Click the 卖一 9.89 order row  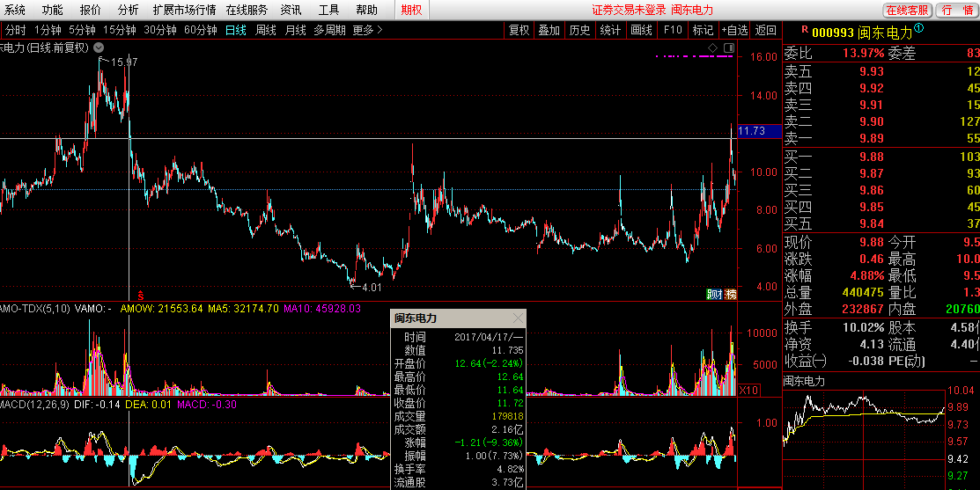[x=881, y=139]
